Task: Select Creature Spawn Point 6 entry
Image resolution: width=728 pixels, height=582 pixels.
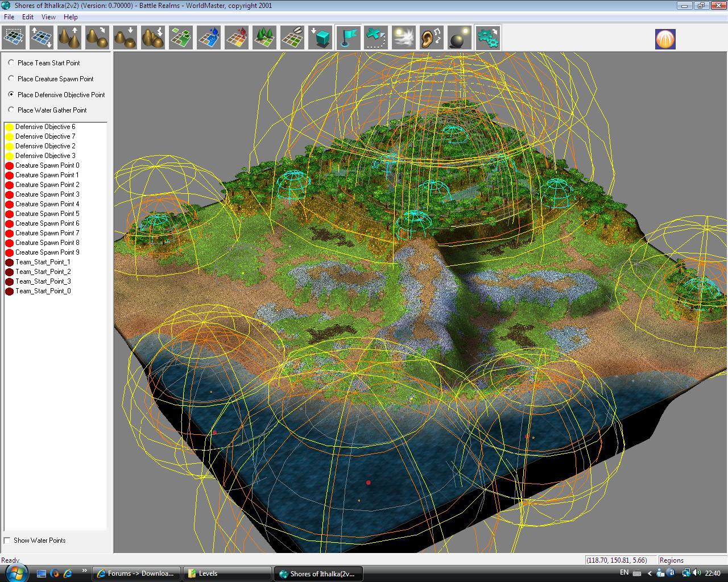Action: [x=47, y=223]
